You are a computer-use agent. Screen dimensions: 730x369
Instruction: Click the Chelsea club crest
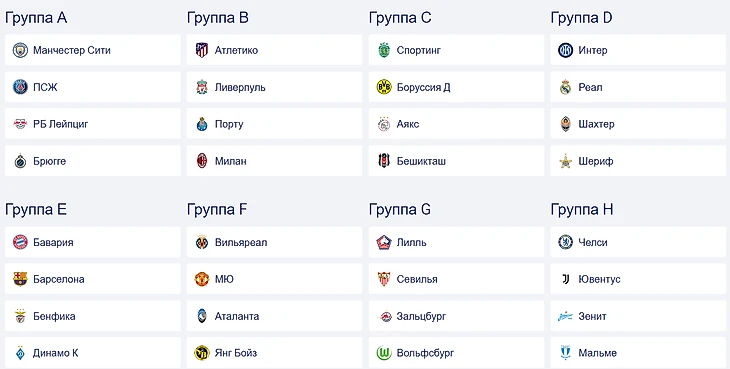pyautogui.click(x=566, y=242)
